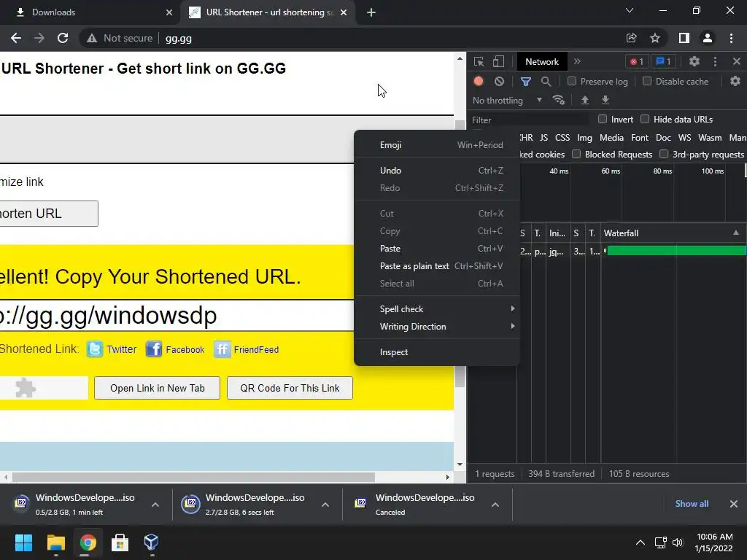Open DevTools customize three-dot menu

pos(715,61)
